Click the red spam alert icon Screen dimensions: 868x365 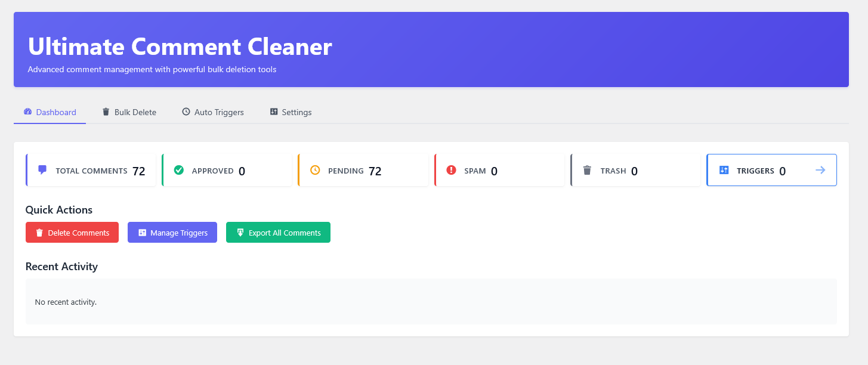tap(450, 170)
